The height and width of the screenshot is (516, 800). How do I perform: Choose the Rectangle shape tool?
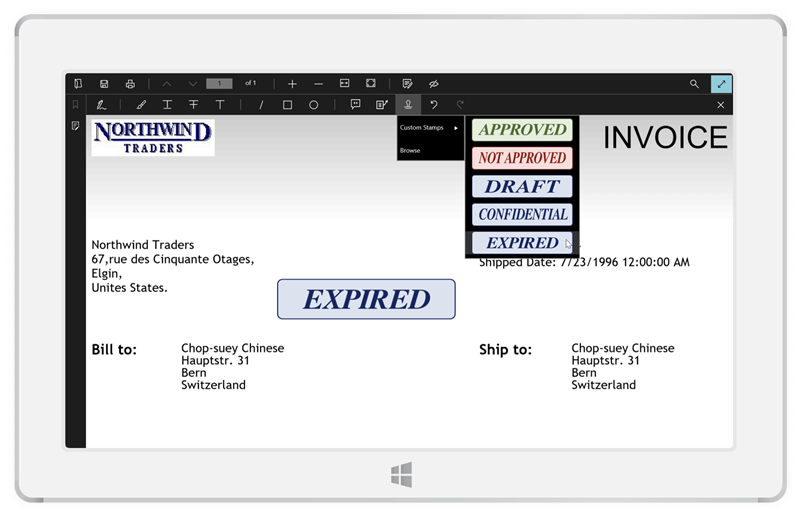(x=287, y=105)
